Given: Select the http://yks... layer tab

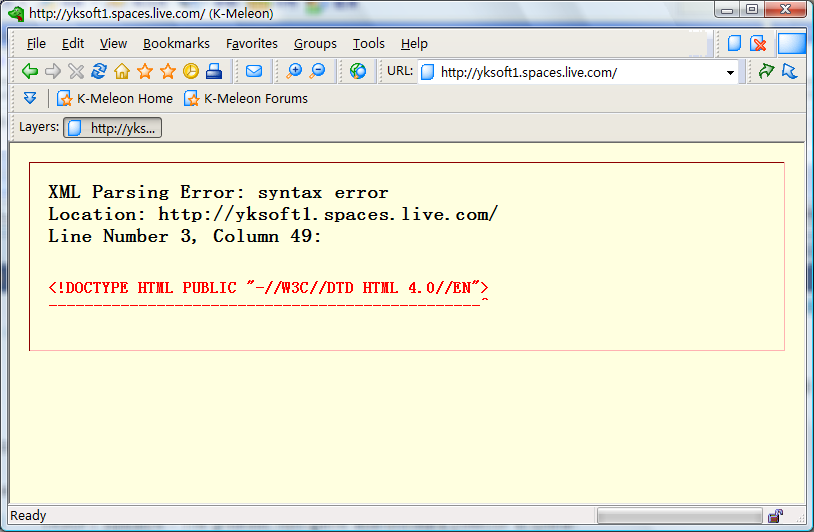Looking at the screenshot, I should click(113, 127).
